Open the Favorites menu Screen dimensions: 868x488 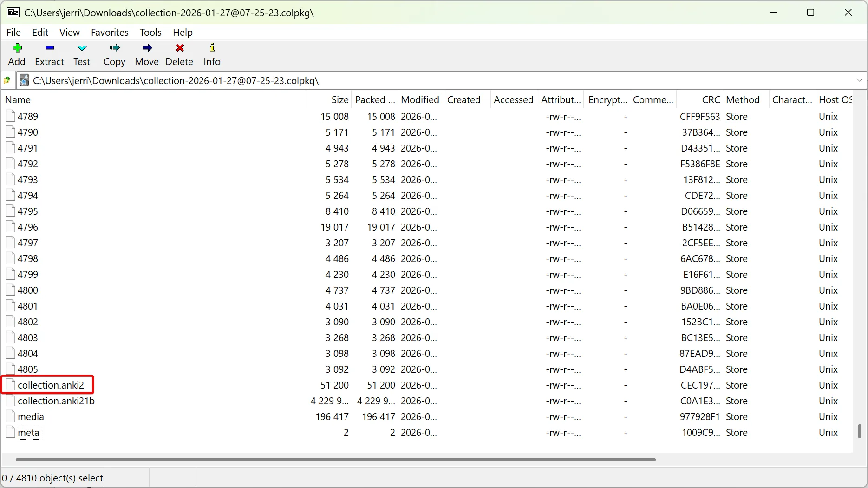110,33
